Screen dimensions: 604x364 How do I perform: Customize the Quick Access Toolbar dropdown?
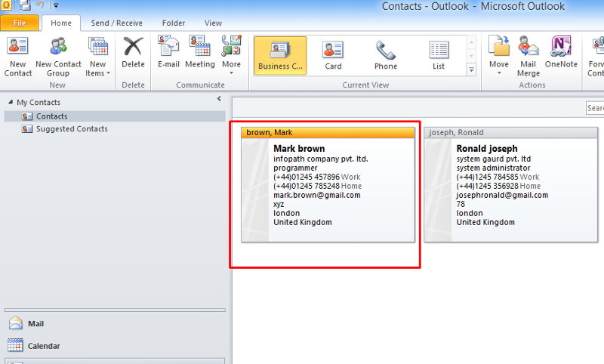click(x=56, y=6)
